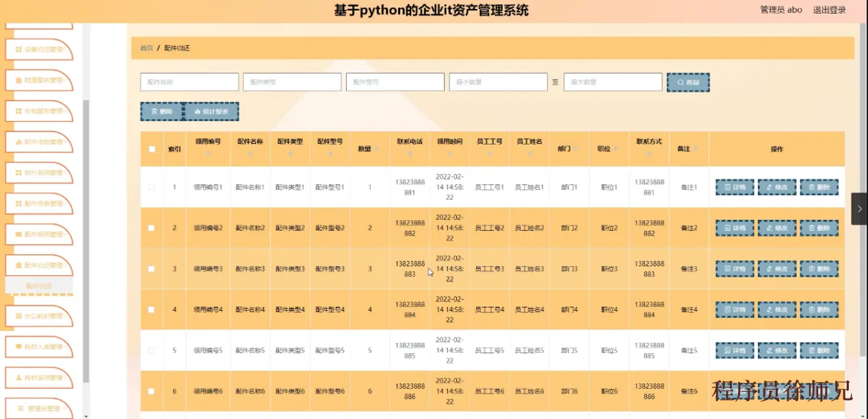Click 删除 for row 领用编号3
This screenshot has height=419, width=868.
click(819, 269)
